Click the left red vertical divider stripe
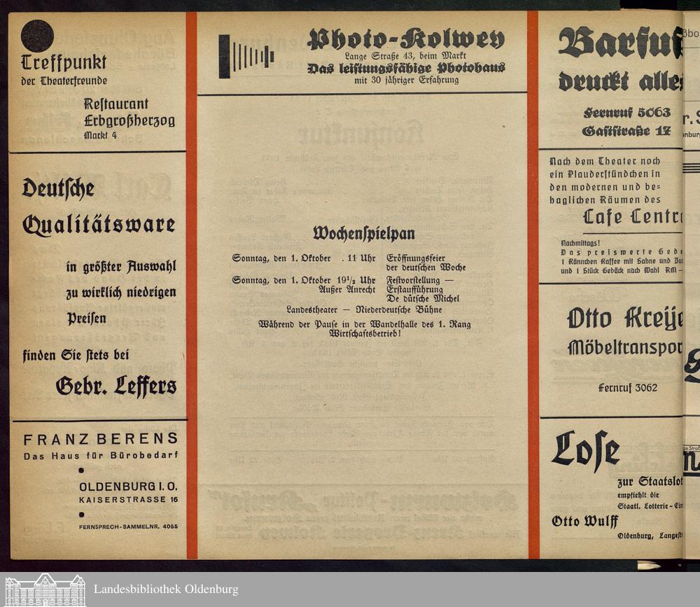This screenshot has width=700, height=607. pos(191,280)
